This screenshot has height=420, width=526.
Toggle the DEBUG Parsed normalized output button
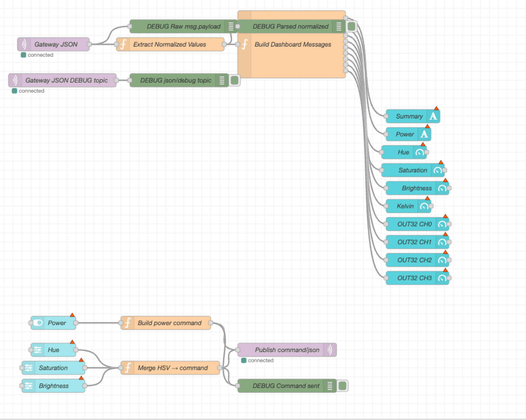click(352, 26)
